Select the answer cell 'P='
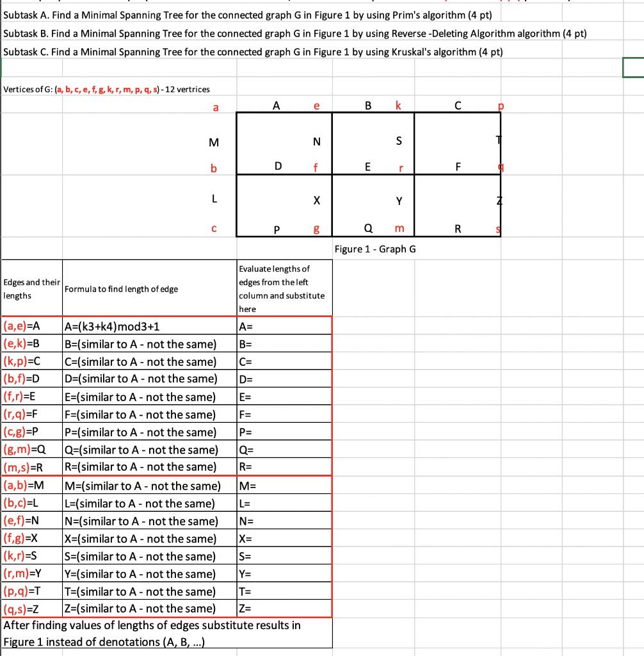 pyautogui.click(x=284, y=432)
